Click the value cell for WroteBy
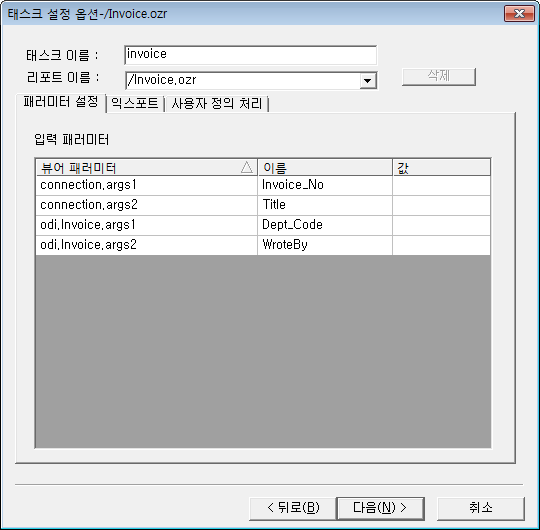This screenshot has width=540, height=530. [x=442, y=246]
